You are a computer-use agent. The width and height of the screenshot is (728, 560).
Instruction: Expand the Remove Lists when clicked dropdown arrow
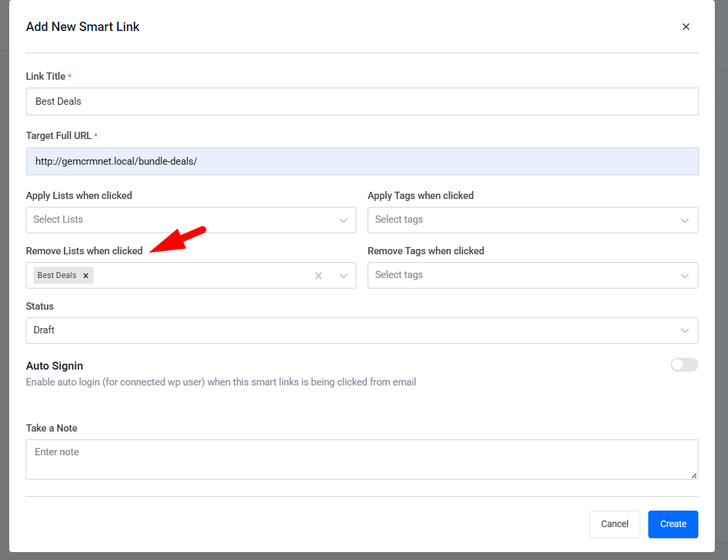click(343, 276)
